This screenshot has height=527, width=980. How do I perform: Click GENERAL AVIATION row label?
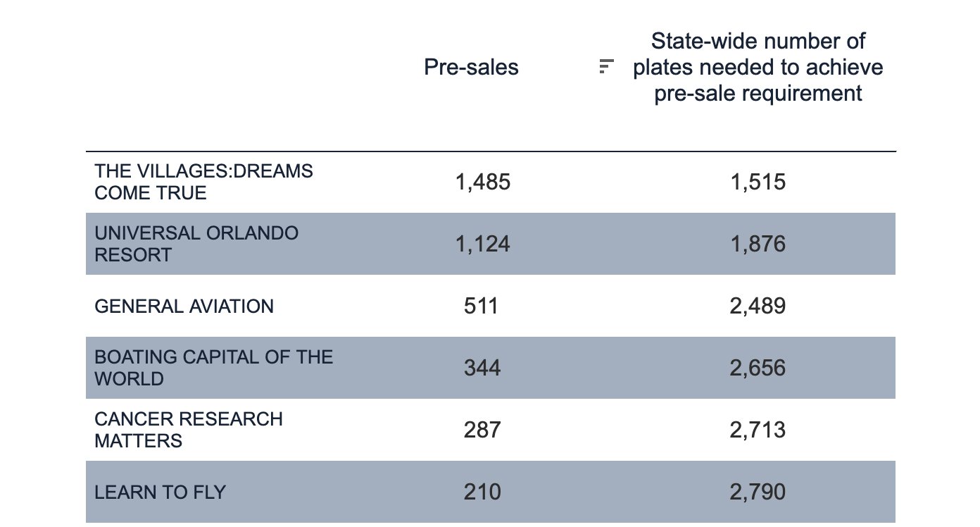point(184,306)
